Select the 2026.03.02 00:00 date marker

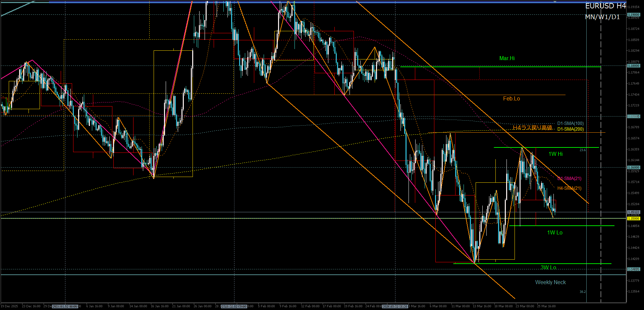click(x=395, y=306)
